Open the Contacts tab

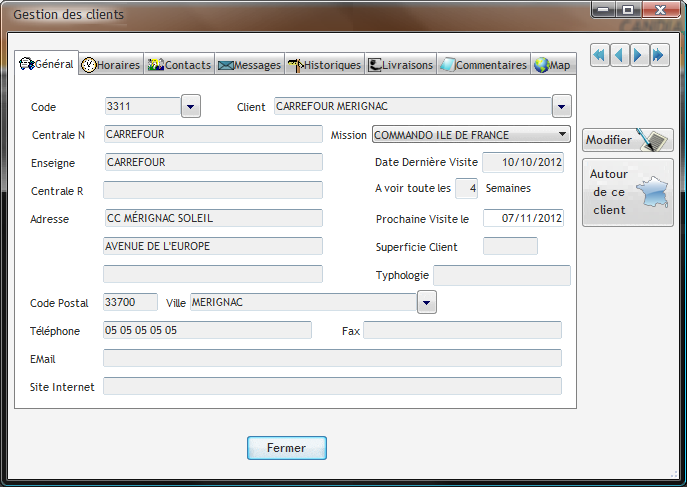(180, 65)
